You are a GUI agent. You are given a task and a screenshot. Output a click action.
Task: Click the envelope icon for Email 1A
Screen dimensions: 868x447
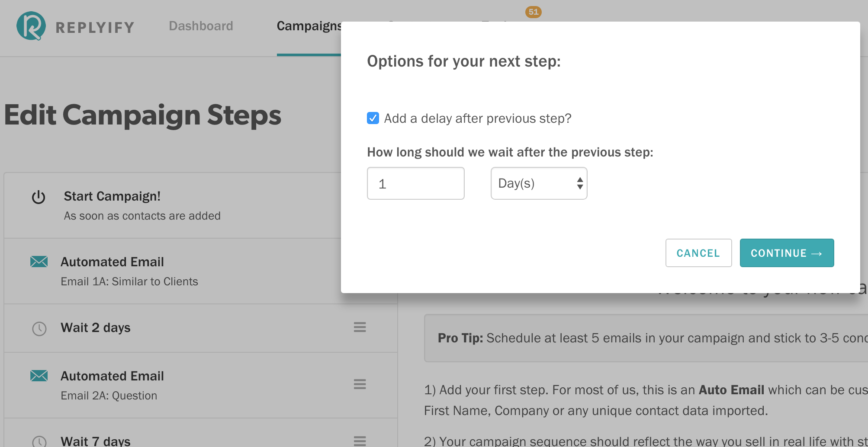pos(39,262)
